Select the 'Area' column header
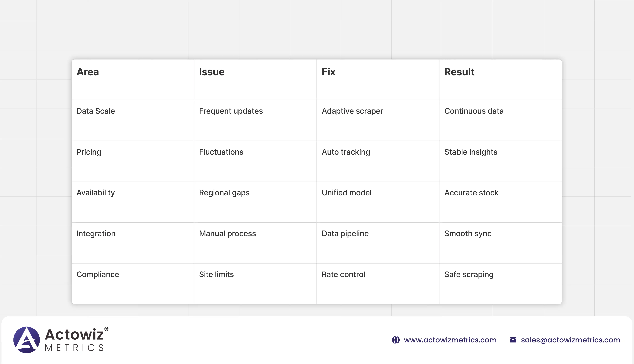The width and height of the screenshot is (634, 364). (88, 72)
